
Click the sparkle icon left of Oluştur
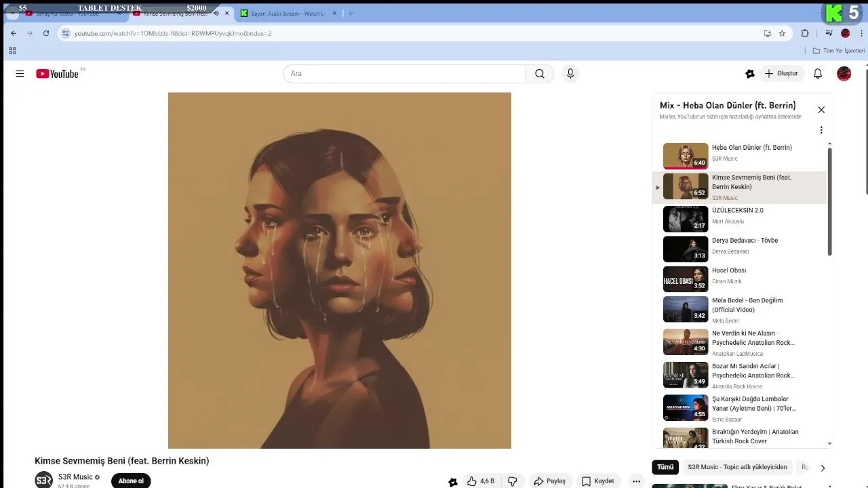[749, 74]
